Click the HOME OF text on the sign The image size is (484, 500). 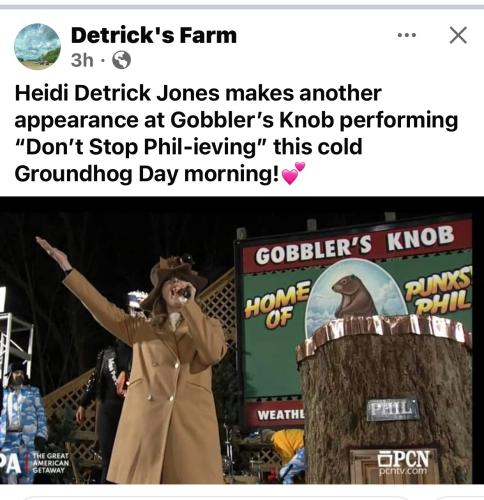point(278,303)
